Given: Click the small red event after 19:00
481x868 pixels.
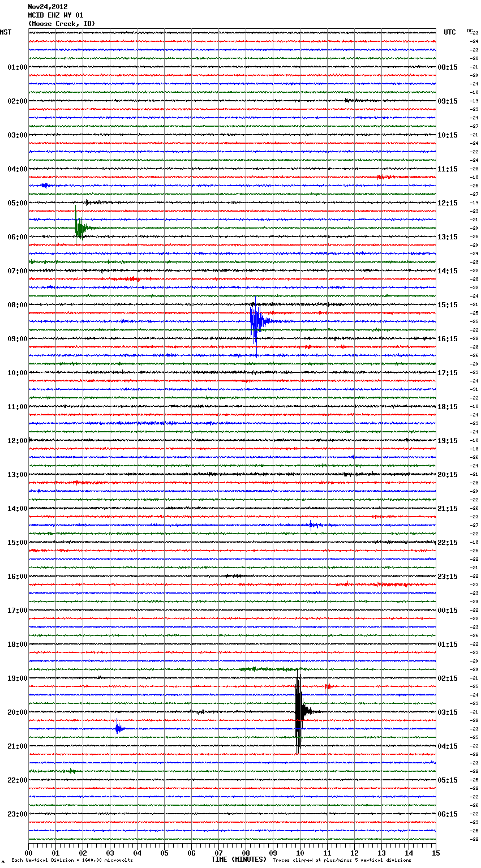Looking at the screenshot, I should 327,686.
